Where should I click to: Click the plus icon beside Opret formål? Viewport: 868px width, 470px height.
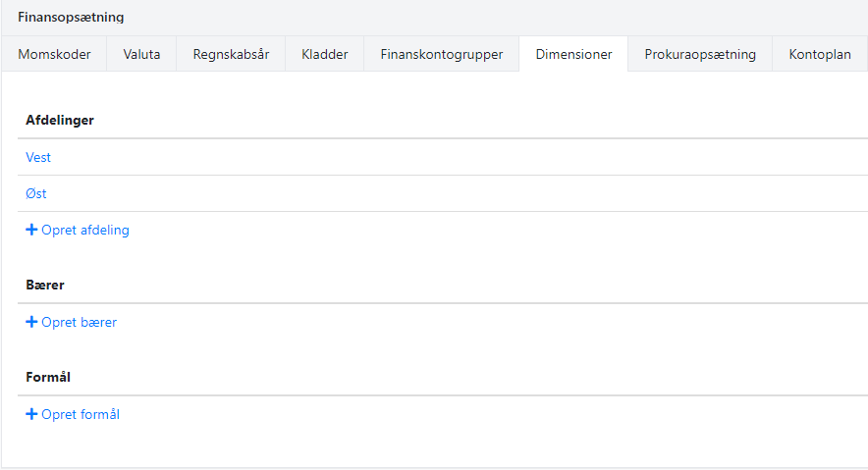(31, 414)
